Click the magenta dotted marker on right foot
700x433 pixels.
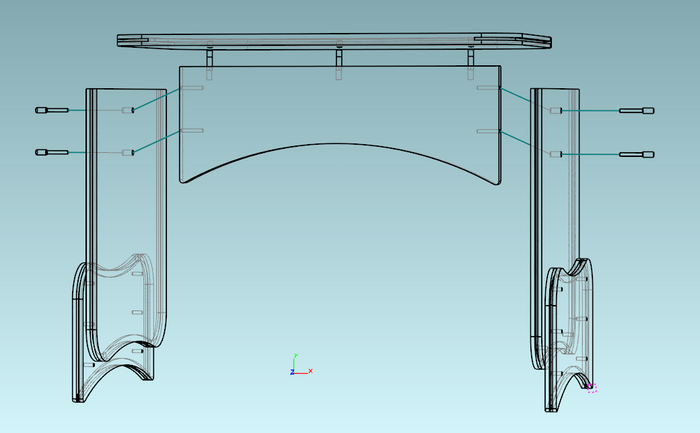tap(592, 388)
